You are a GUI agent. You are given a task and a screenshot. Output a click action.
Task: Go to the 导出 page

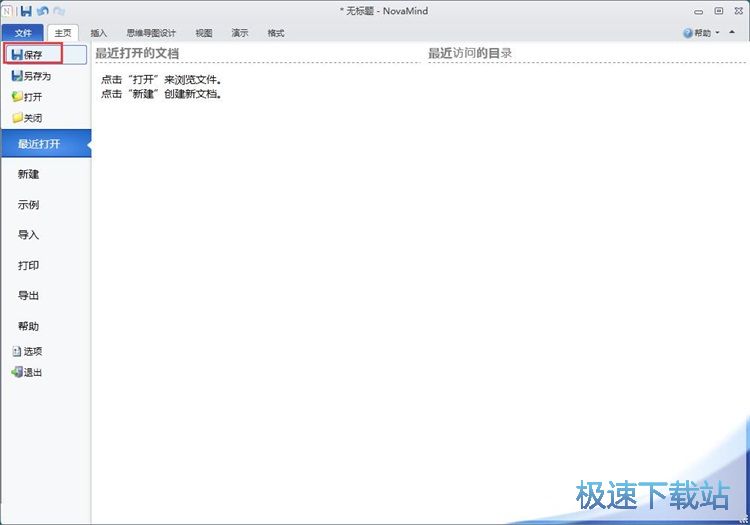coord(28,295)
